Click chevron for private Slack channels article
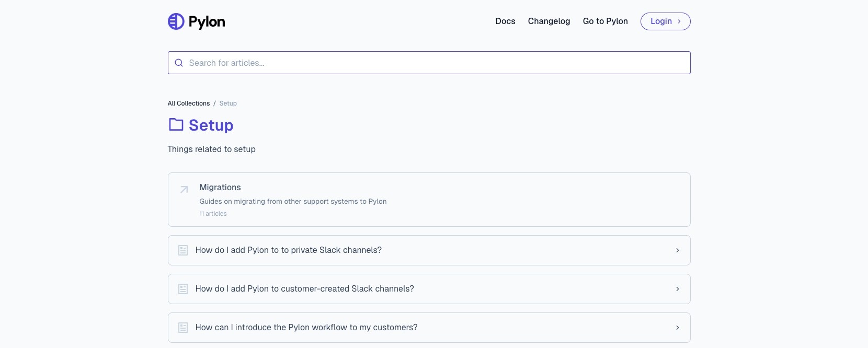Viewport: 868px width, 348px height. tap(678, 250)
